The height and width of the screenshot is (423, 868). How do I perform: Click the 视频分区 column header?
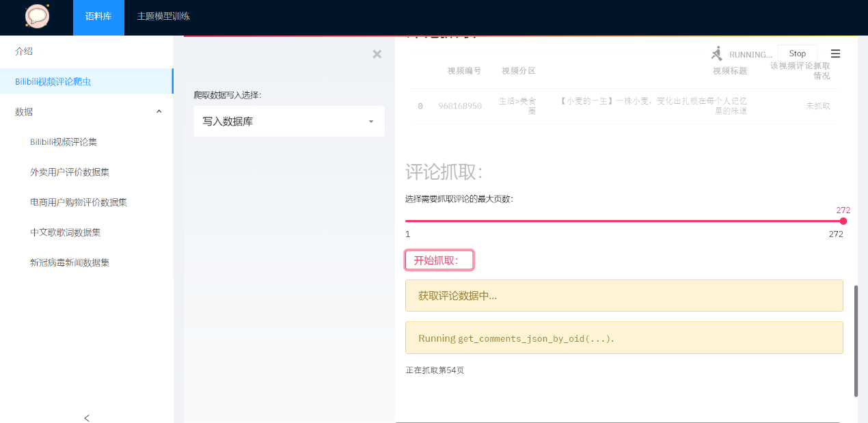(x=518, y=71)
